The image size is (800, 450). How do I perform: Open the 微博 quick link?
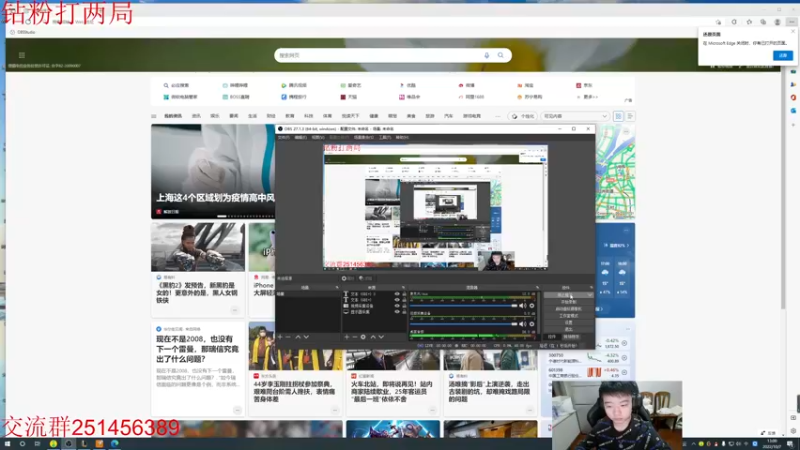(x=467, y=85)
